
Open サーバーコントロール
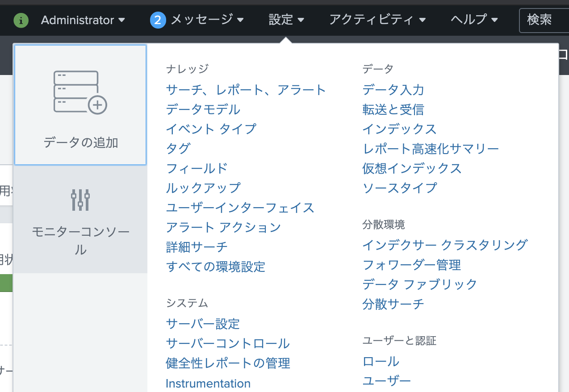tap(228, 343)
